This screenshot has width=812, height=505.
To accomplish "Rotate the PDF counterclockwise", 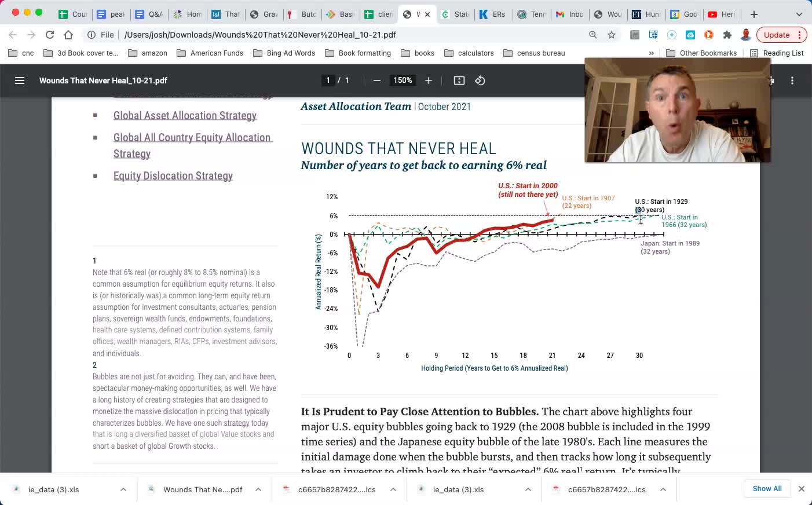I will 480,80.
